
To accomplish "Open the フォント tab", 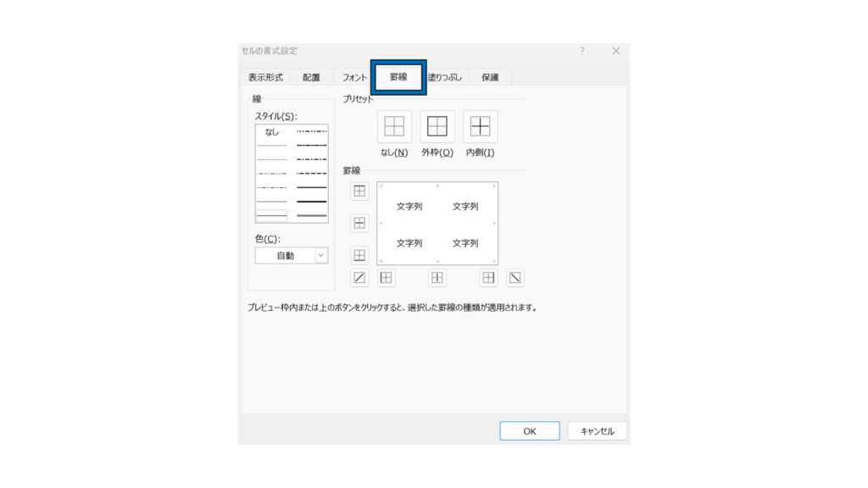I will 355,77.
